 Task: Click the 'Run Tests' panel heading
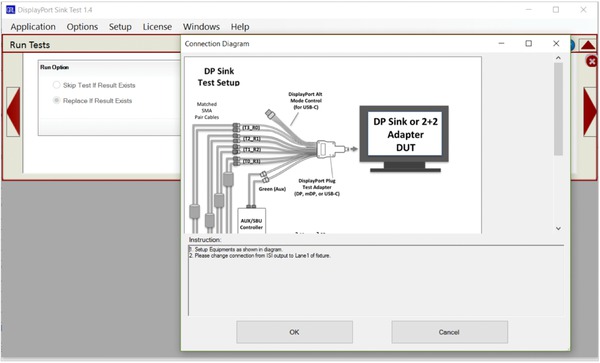30,45
